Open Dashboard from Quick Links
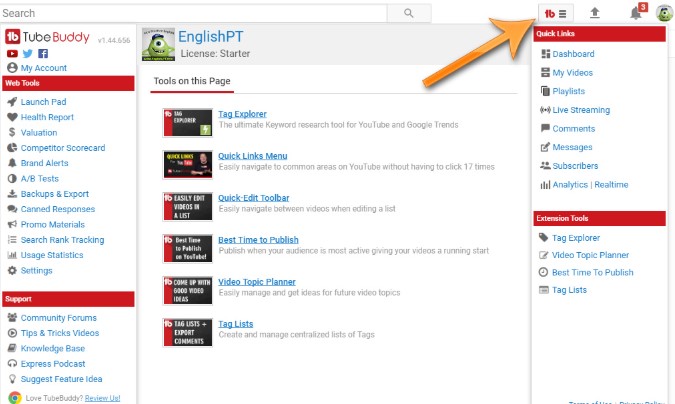The image size is (675, 404). click(x=573, y=54)
